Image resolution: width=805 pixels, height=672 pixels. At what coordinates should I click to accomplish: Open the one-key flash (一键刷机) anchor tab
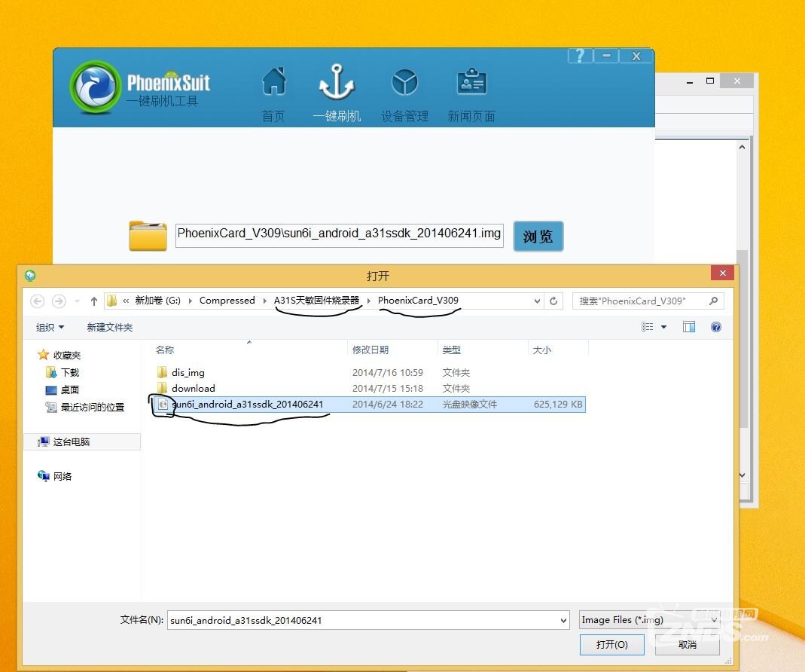coord(337,93)
